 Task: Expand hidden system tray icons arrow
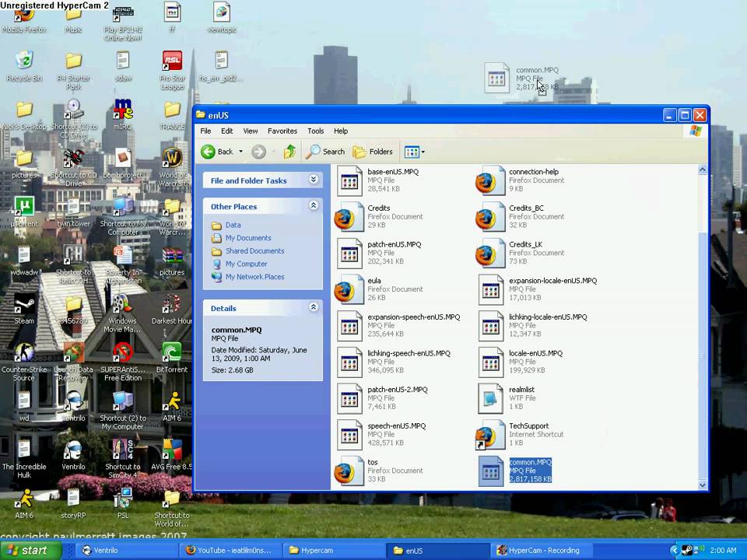pyautogui.click(x=674, y=551)
